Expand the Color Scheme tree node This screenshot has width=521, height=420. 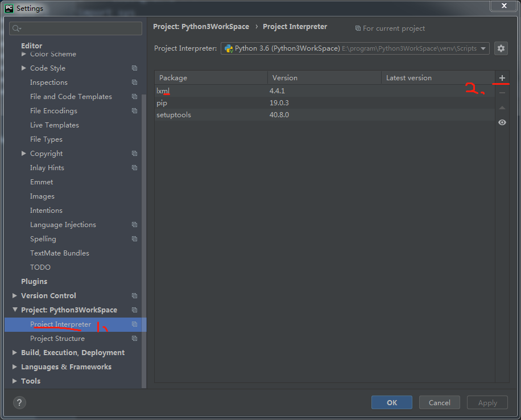pos(23,54)
